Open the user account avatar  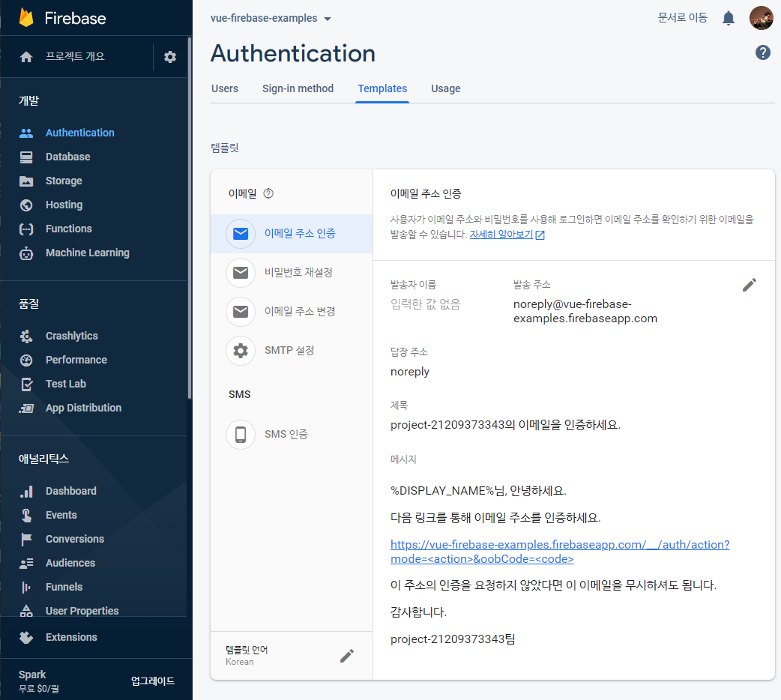pyautogui.click(x=761, y=18)
